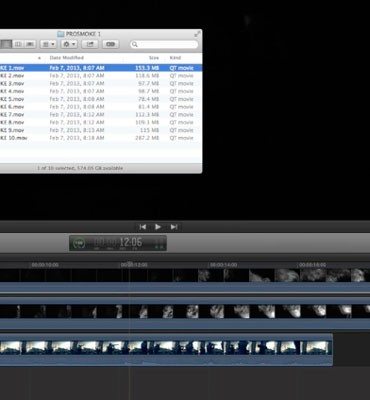
Task: Open the Finder arrange-by dropdown
Action: tap(48, 44)
